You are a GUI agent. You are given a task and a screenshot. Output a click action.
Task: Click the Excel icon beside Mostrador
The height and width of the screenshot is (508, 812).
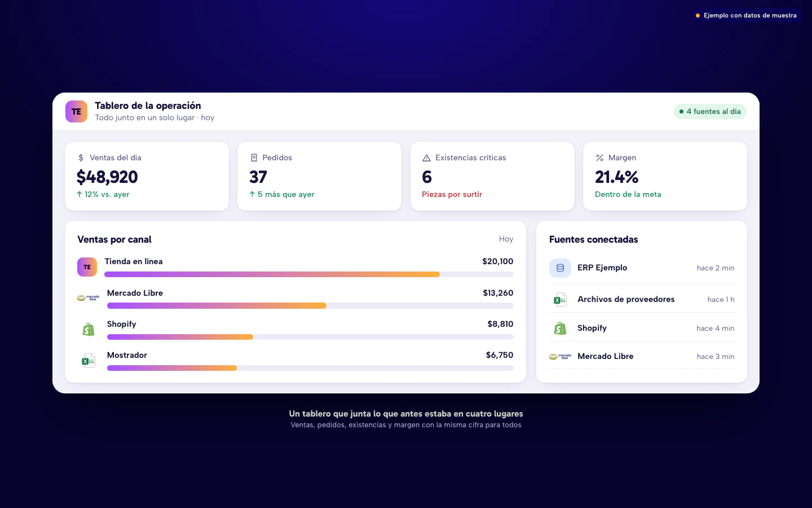[x=89, y=360]
